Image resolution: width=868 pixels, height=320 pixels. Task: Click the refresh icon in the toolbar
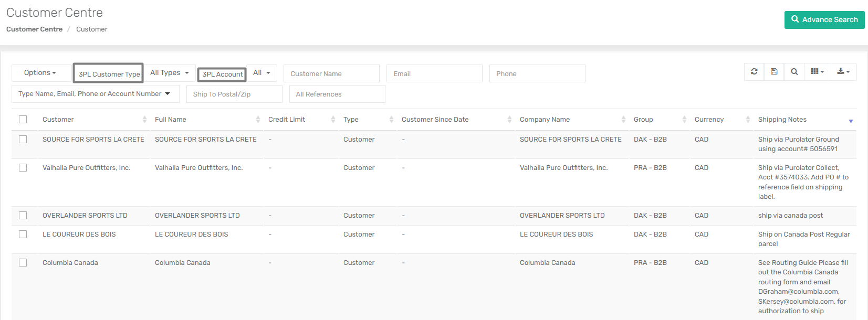[754, 72]
